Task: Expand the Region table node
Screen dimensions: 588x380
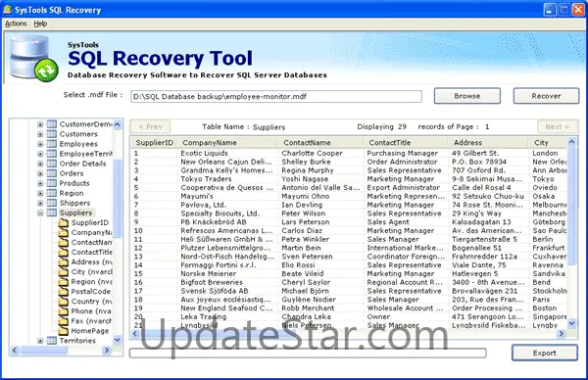Action: (x=40, y=193)
